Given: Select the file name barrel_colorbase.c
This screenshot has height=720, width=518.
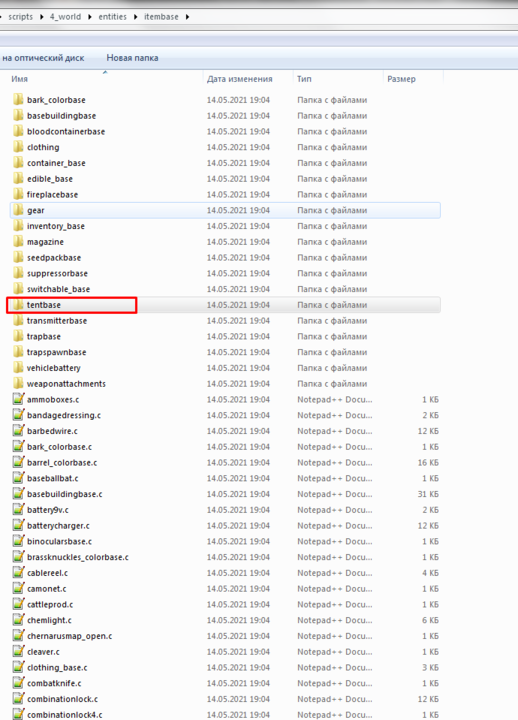Looking at the screenshot, I should (62, 462).
